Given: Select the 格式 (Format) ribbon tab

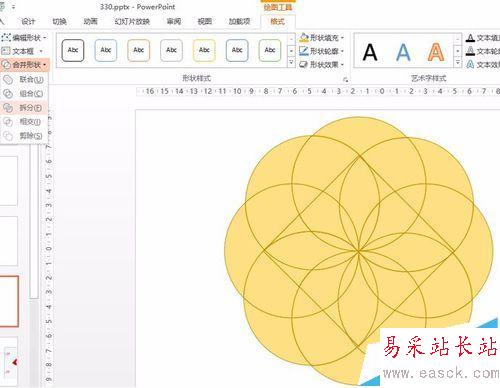Looking at the screenshot, I should pos(277,22).
